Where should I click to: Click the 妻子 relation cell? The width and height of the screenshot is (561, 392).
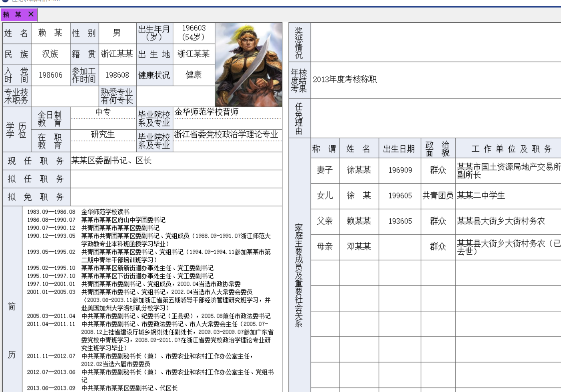pos(325,170)
